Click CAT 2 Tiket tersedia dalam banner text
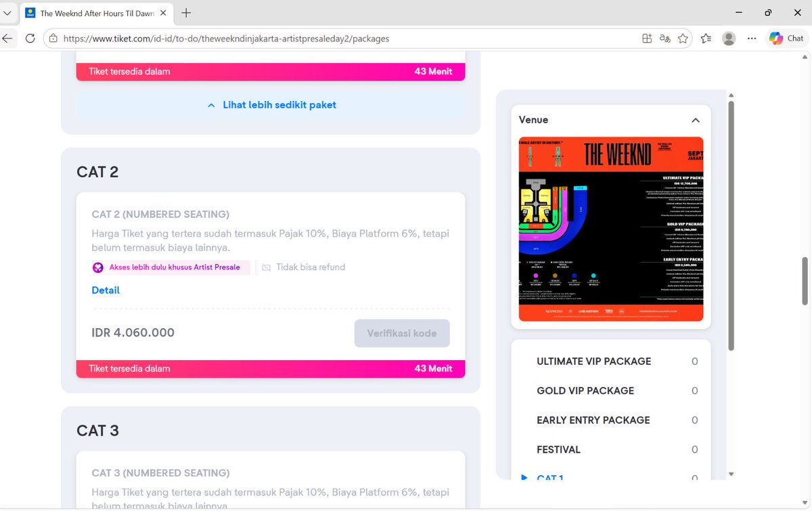812x511 pixels. 129,369
